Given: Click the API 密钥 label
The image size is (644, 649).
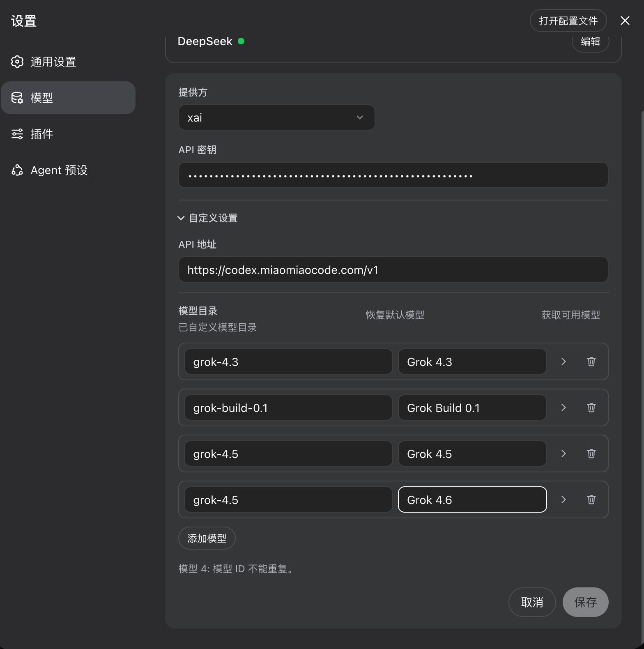Looking at the screenshot, I should click(x=198, y=150).
